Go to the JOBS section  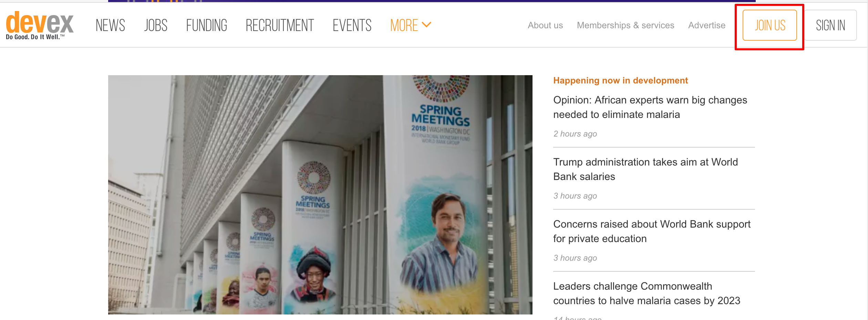click(x=156, y=26)
